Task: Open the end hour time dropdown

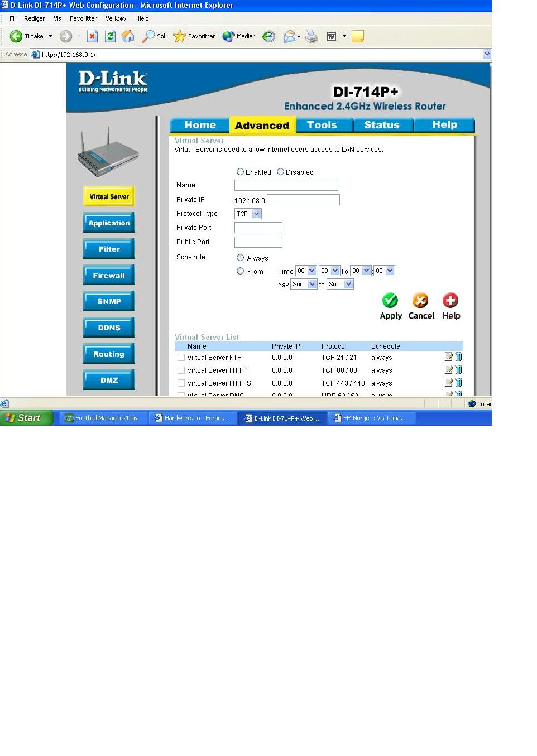Action: [361, 271]
